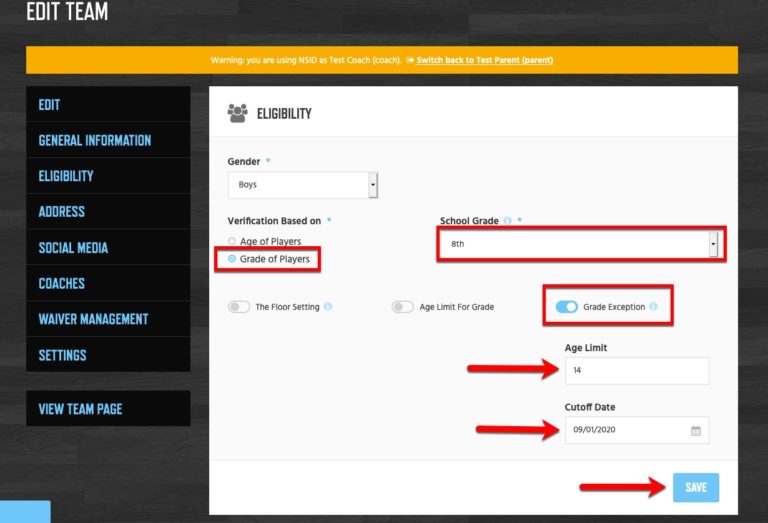Click the Save button
This screenshot has width=768, height=523.
695,487
